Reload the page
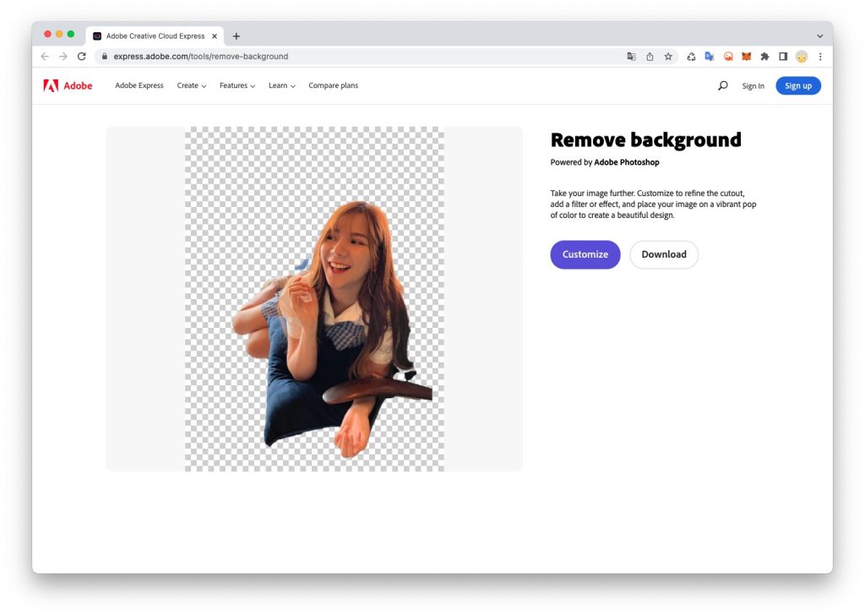865x616 pixels. (82, 57)
